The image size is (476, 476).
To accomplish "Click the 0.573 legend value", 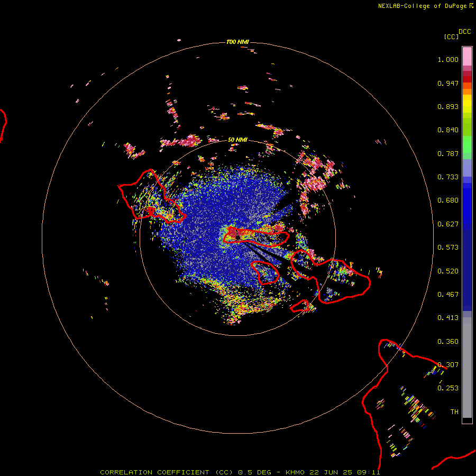I will (448, 248).
